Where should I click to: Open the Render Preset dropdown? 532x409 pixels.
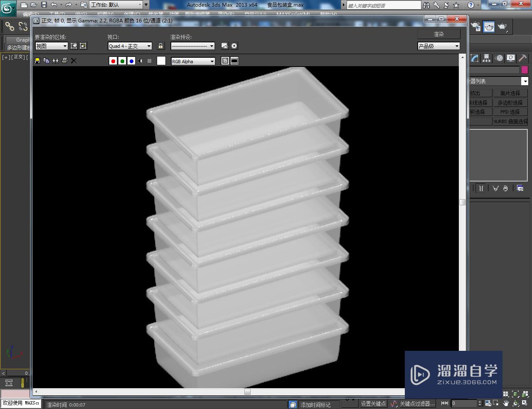coord(193,46)
